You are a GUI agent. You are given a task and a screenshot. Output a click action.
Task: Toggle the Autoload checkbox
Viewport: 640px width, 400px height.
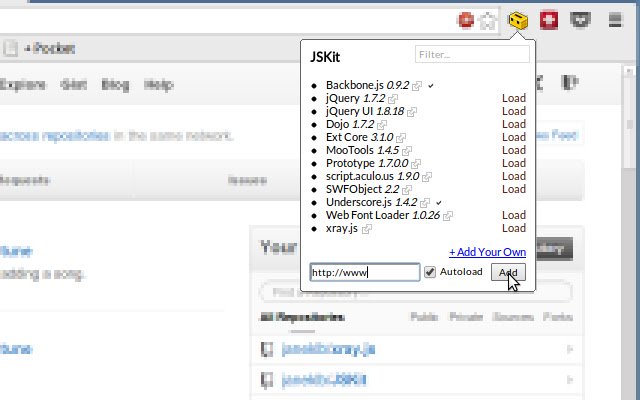click(x=430, y=272)
